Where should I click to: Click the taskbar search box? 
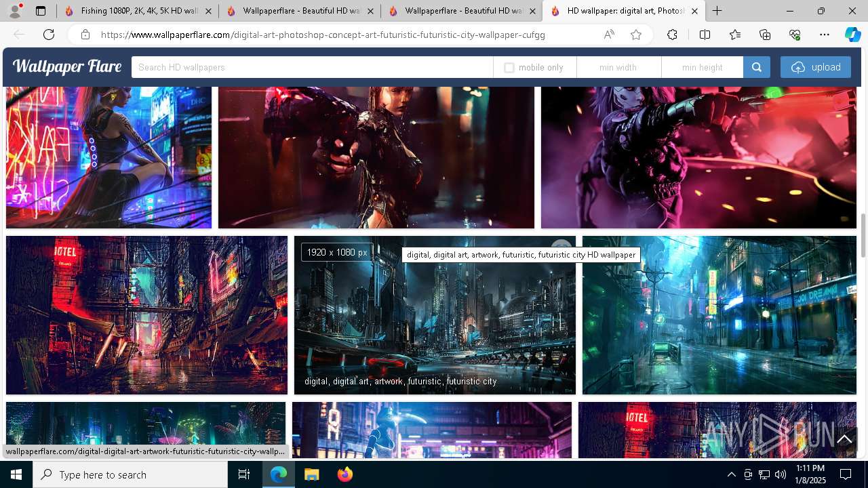click(130, 474)
